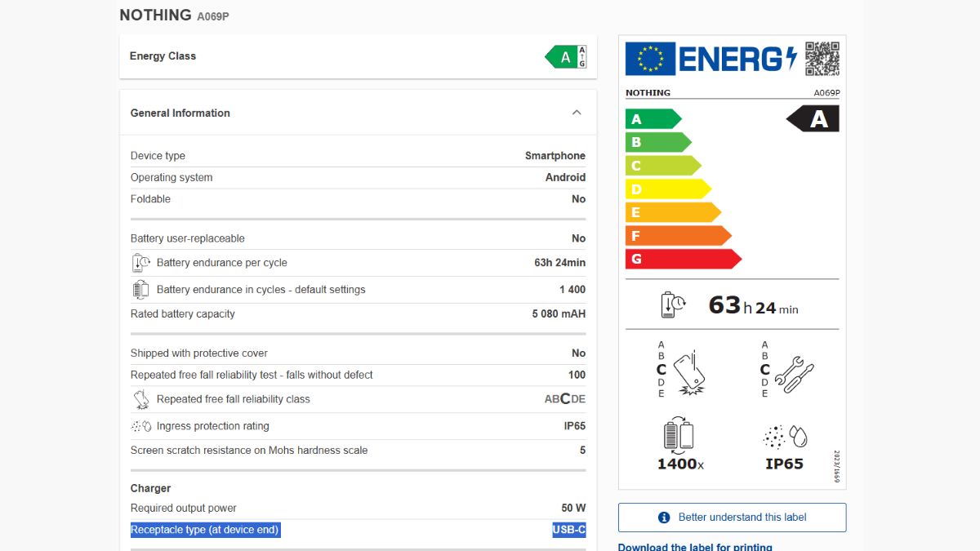Click the ABCDE free fall class rating value

coord(564,399)
